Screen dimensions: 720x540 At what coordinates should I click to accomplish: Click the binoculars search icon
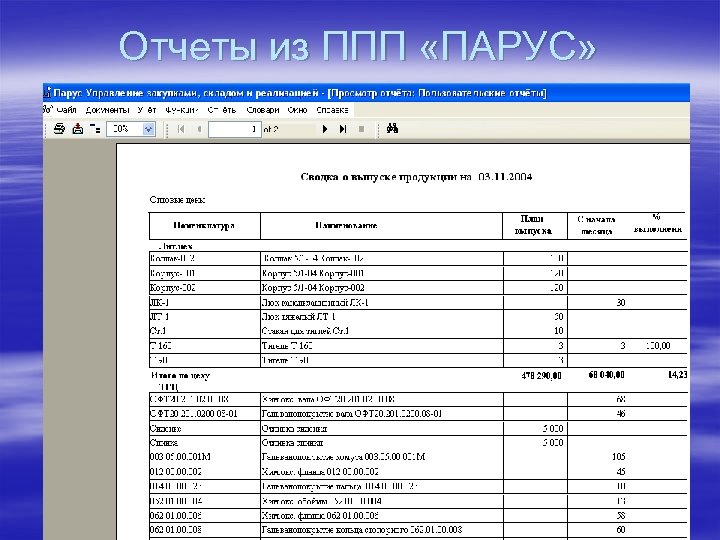(392, 129)
